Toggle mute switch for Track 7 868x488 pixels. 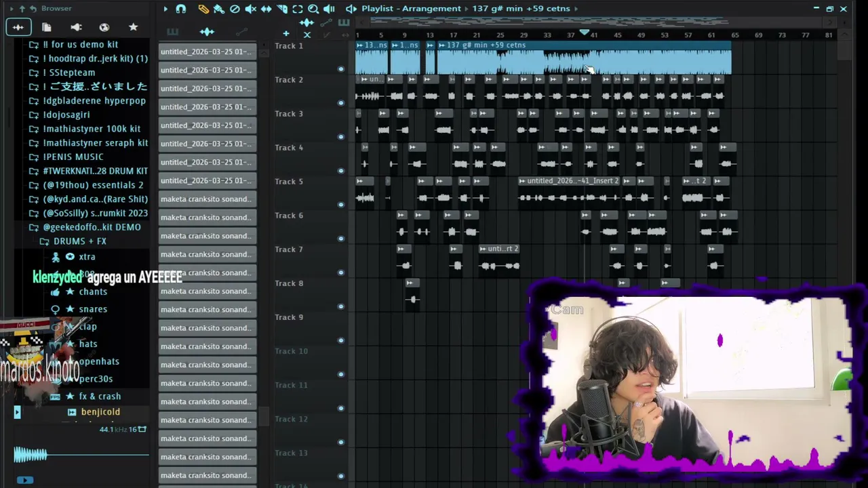tap(341, 272)
